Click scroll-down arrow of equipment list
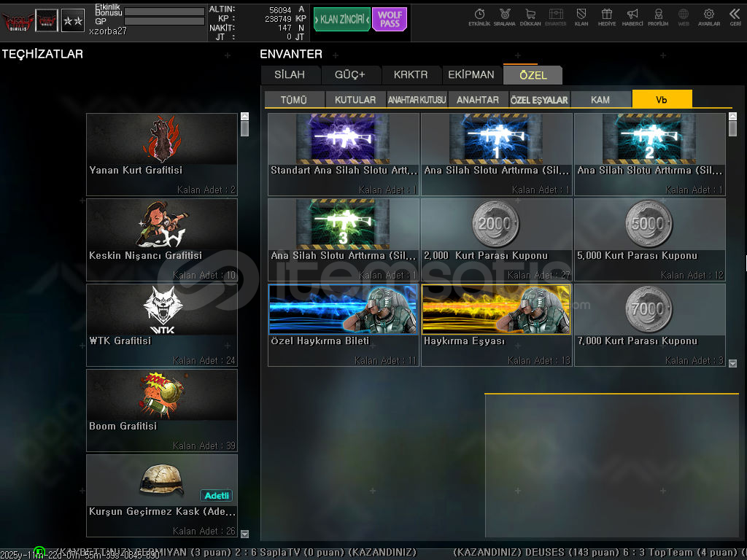The image size is (747, 560). click(x=245, y=534)
